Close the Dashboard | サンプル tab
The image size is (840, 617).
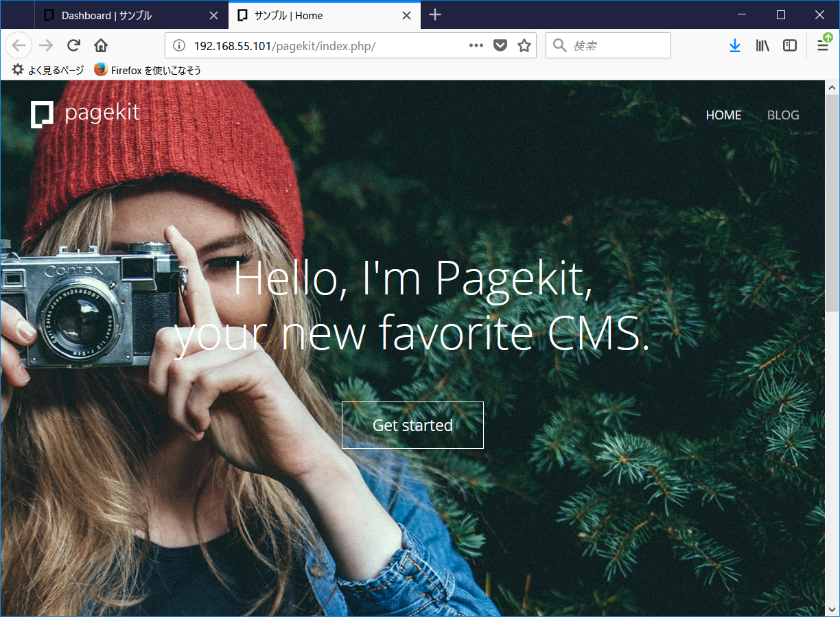pyautogui.click(x=213, y=15)
